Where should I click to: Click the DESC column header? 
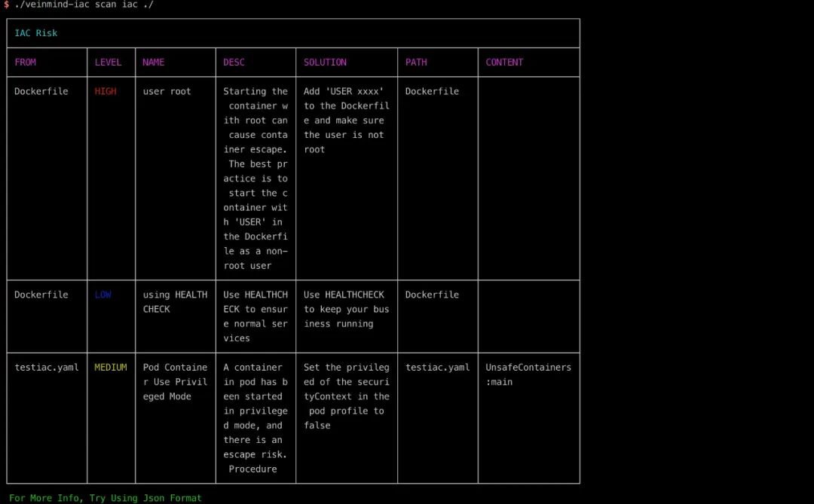234,63
